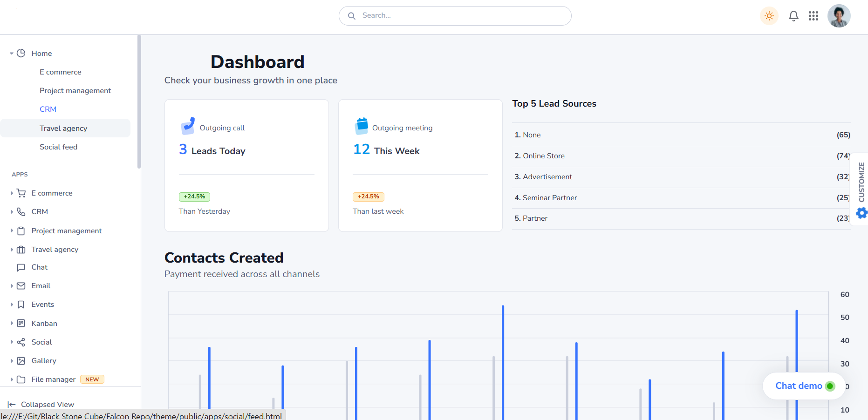Click the File manager folder icon
The height and width of the screenshot is (420, 868).
coord(21,379)
